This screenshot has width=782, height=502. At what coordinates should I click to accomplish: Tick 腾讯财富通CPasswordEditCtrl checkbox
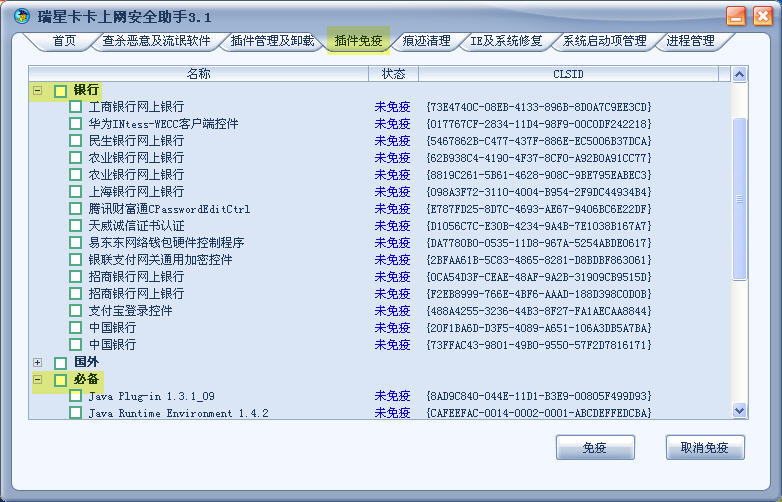(x=75, y=208)
